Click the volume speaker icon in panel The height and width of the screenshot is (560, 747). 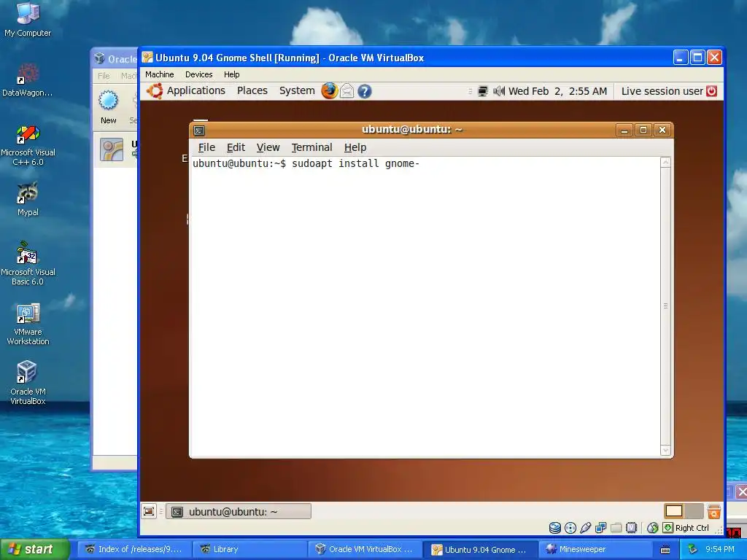498,91
